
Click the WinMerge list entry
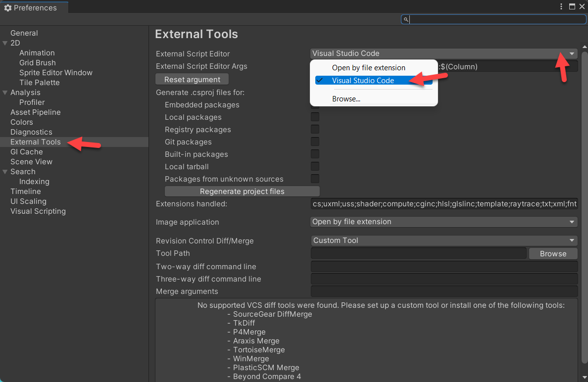(251, 359)
